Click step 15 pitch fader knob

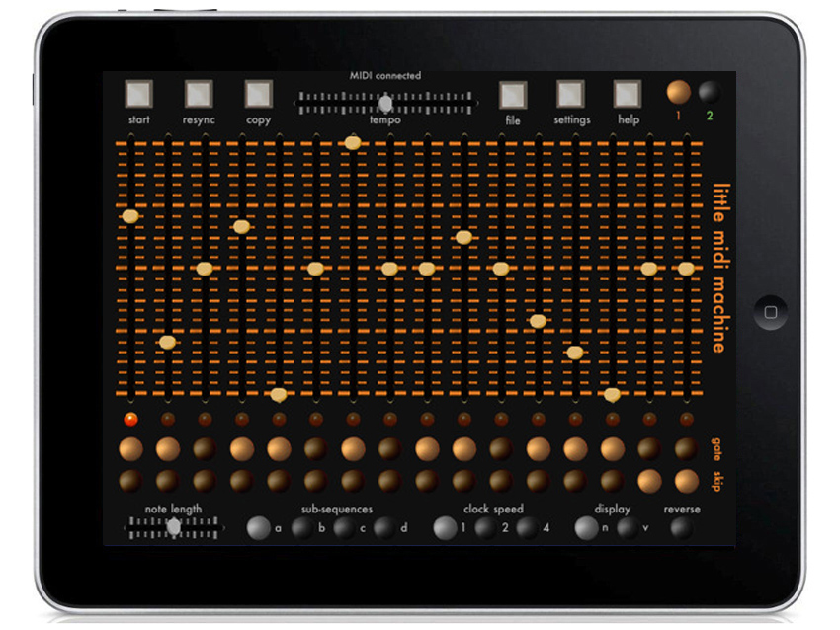pyautogui.click(x=649, y=269)
